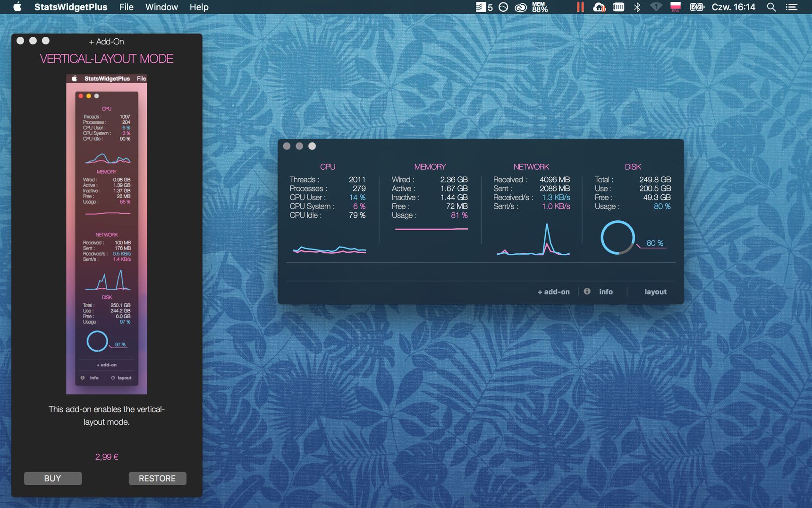Screen dimensions: 812x508
Task: Click the disk Total value 249.8 GB
Action: pos(655,180)
